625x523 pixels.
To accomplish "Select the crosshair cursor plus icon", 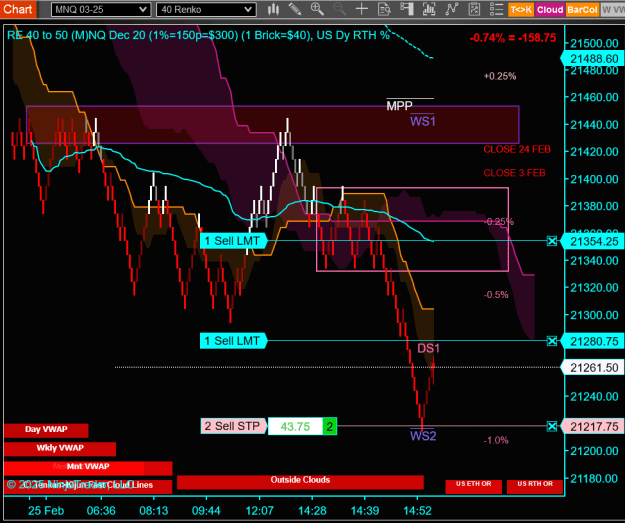I will click(362, 9).
